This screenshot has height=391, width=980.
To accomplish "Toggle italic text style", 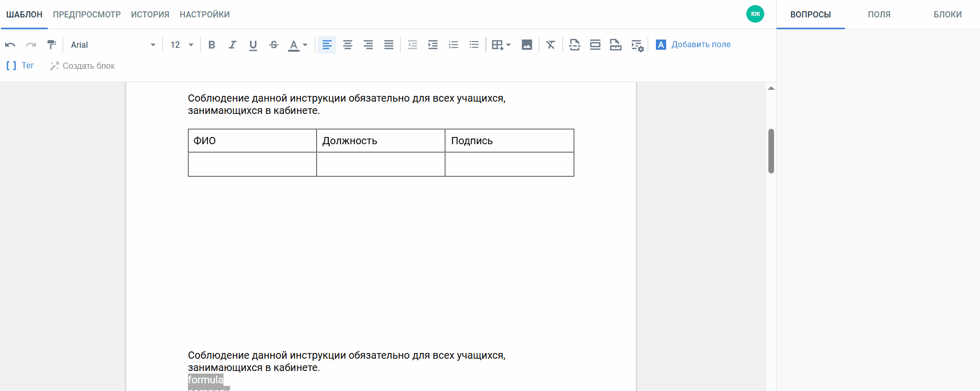I will 232,45.
